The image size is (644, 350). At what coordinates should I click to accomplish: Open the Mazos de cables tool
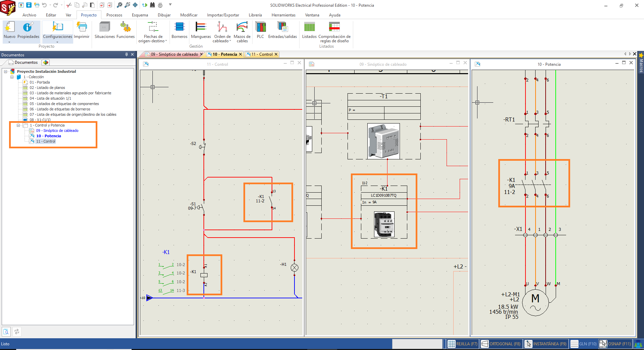tap(242, 32)
